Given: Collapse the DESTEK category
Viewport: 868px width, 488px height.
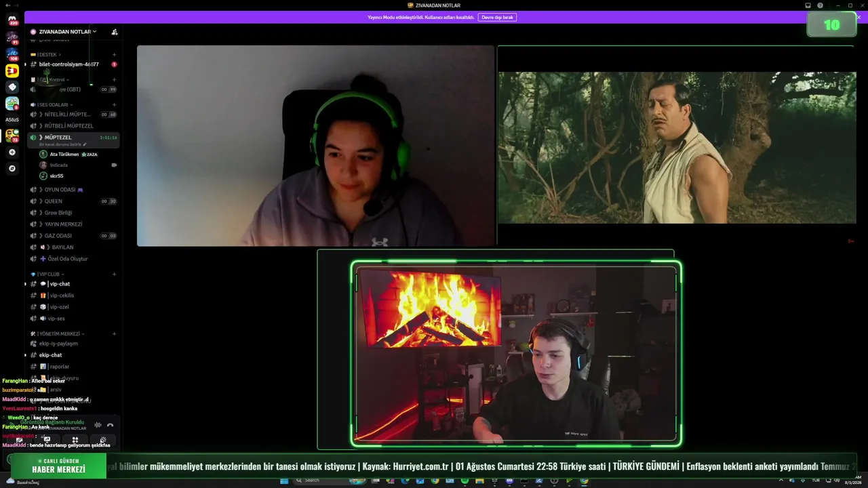Looking at the screenshot, I should coord(47,54).
